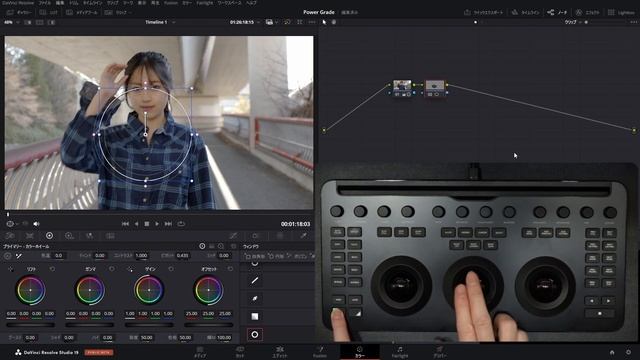Mute the viewer audio speaker
The image size is (640, 360).
36,224
